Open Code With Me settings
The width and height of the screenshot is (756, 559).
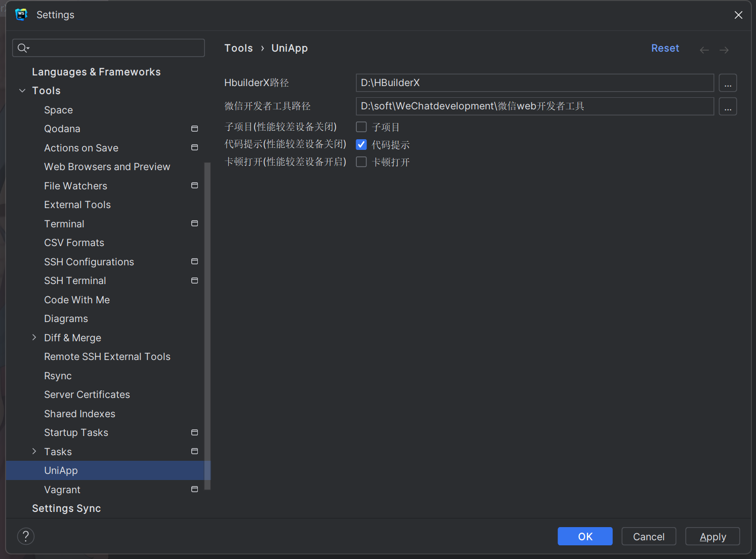tap(77, 300)
